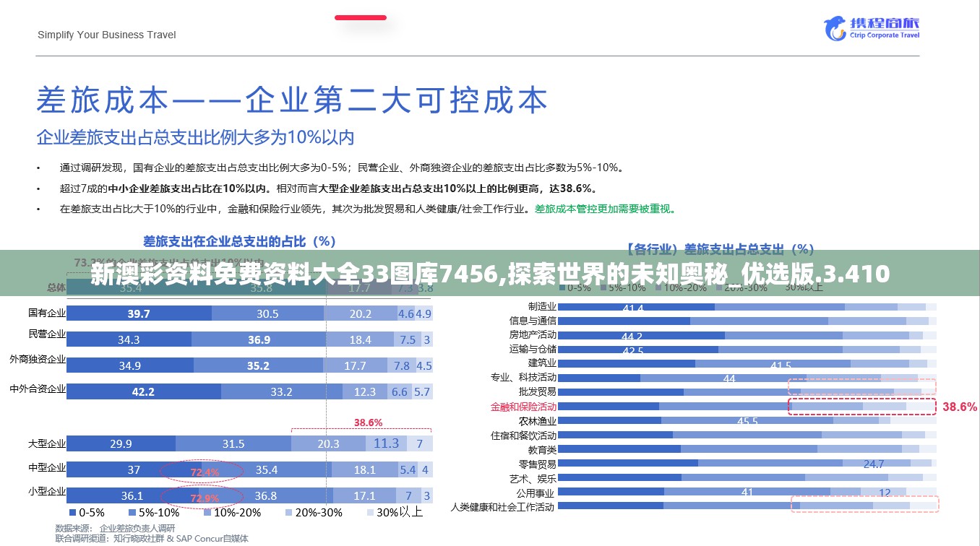This screenshot has height=546, width=980.
Task: Click left chart title '差旅支出在企业总支出的占比（%）'
Action: click(240, 240)
